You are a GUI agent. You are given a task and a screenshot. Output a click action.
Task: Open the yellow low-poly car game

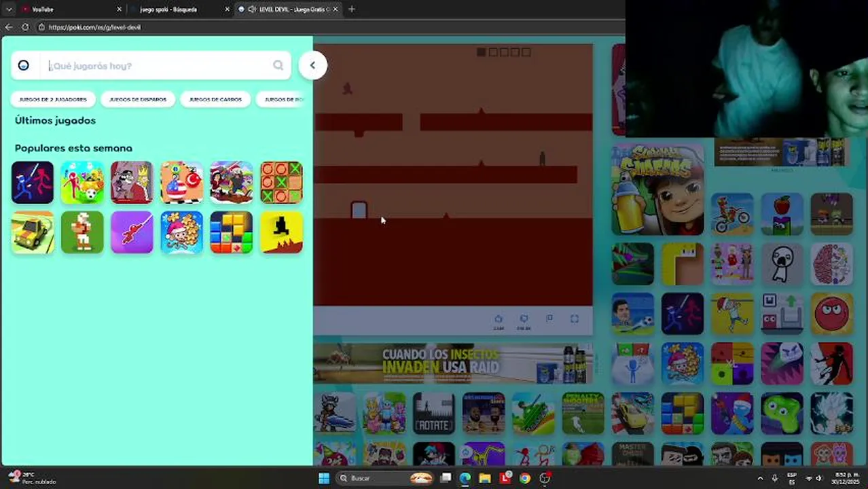point(33,232)
